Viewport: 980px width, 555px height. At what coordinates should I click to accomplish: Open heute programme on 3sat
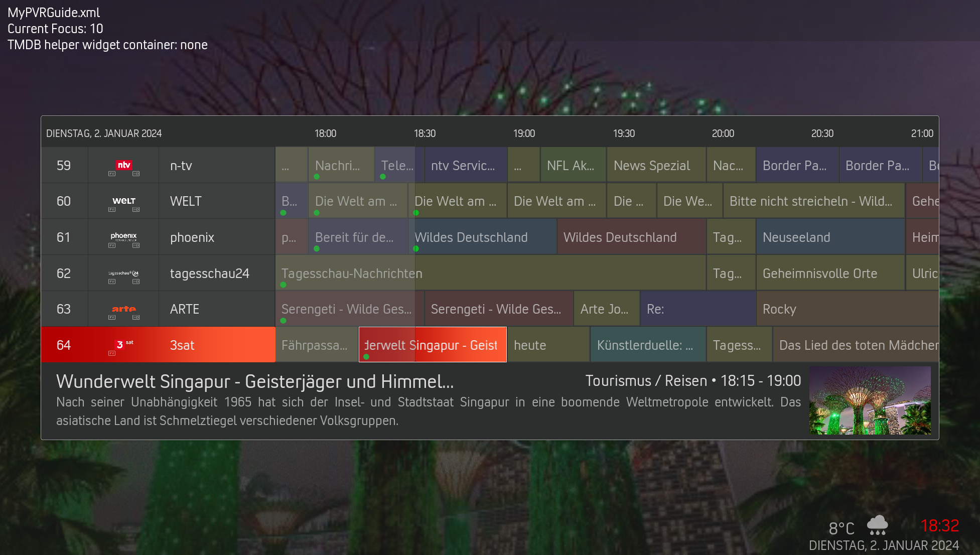[x=548, y=345]
